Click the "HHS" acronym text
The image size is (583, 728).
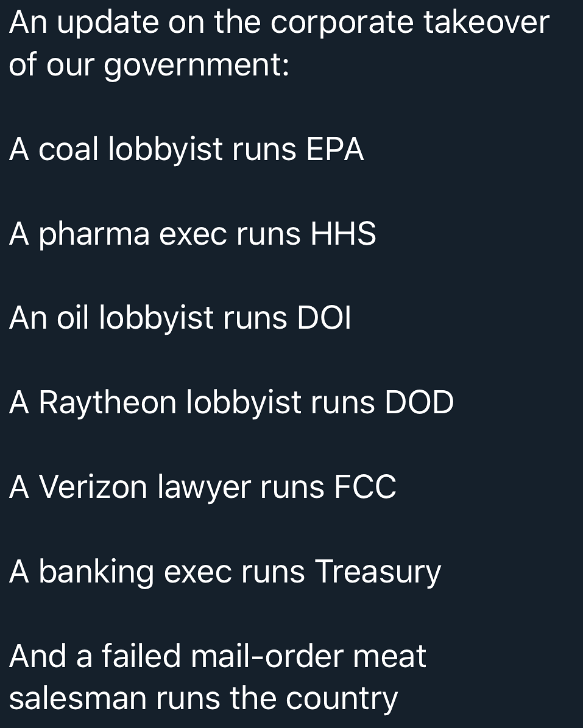pyautogui.click(x=343, y=234)
